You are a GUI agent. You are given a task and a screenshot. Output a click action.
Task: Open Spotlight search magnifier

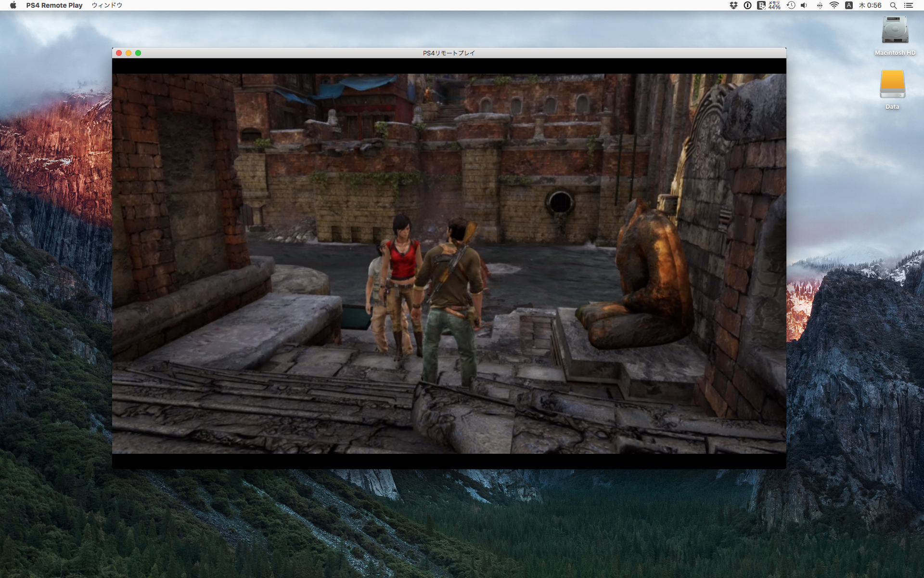tap(893, 5)
